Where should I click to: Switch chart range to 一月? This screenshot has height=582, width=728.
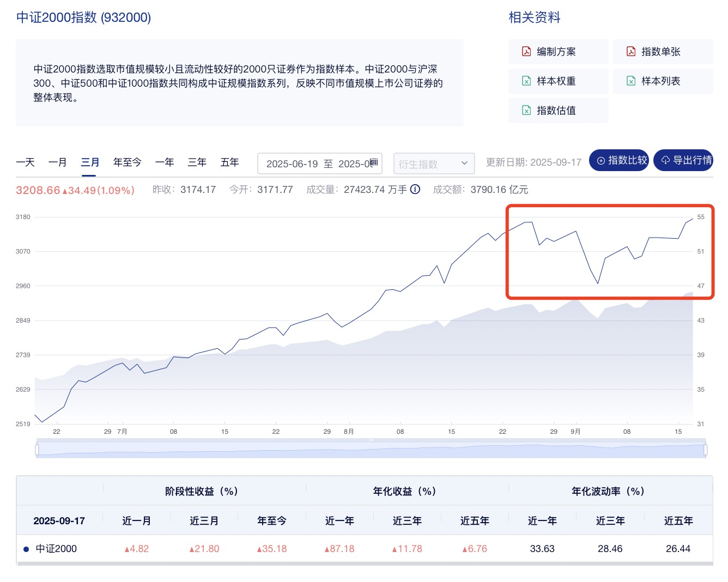[x=58, y=162]
